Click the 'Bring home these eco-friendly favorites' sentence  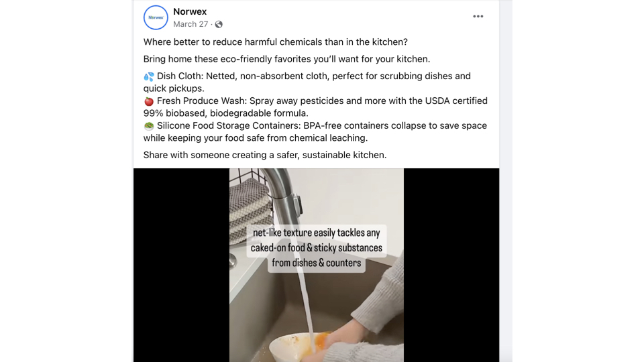pos(286,59)
